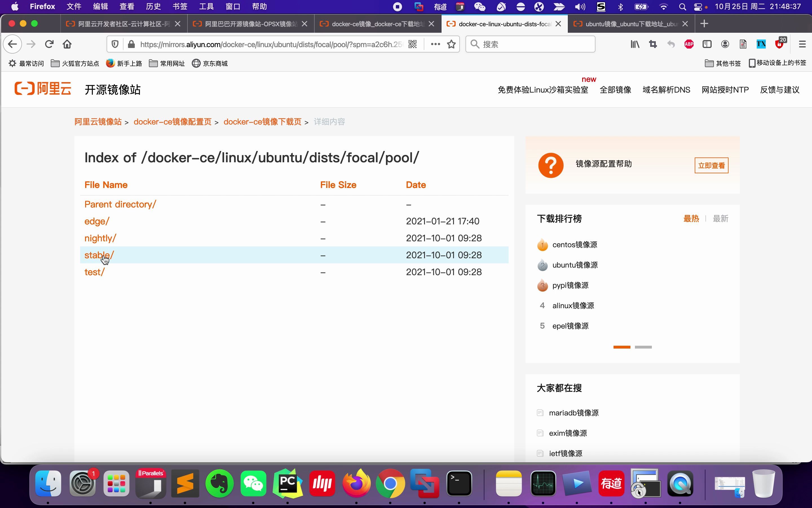
Task: Click orange question mark help icon
Action: [551, 165]
